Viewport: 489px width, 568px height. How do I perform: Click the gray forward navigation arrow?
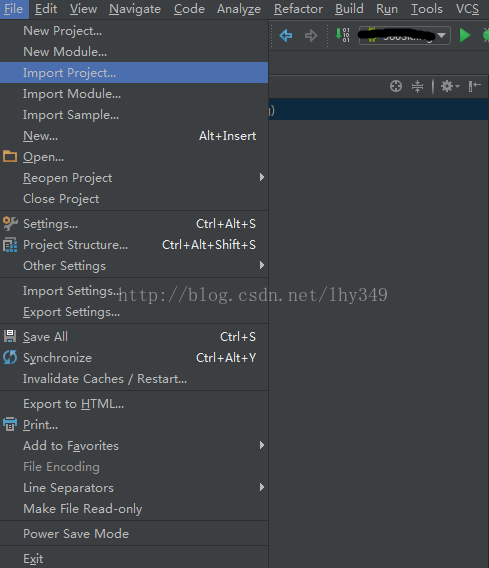(x=311, y=36)
